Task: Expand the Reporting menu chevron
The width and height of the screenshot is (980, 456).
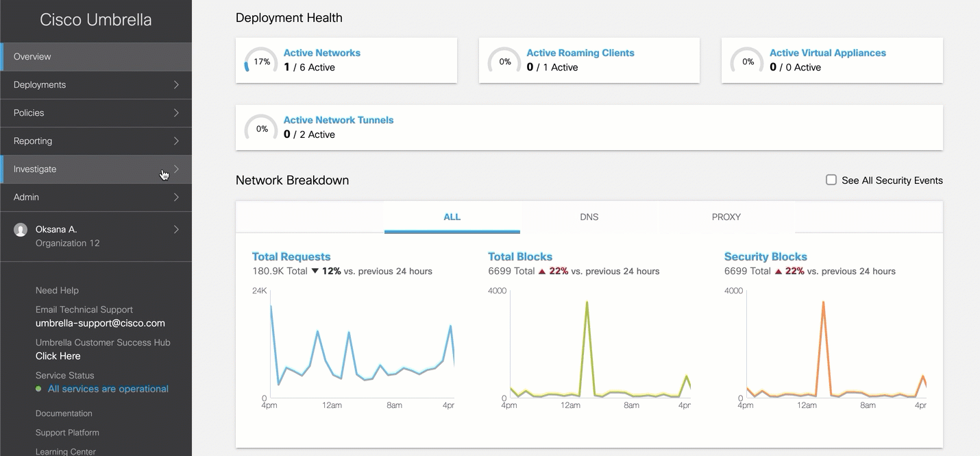Action: coord(176,141)
